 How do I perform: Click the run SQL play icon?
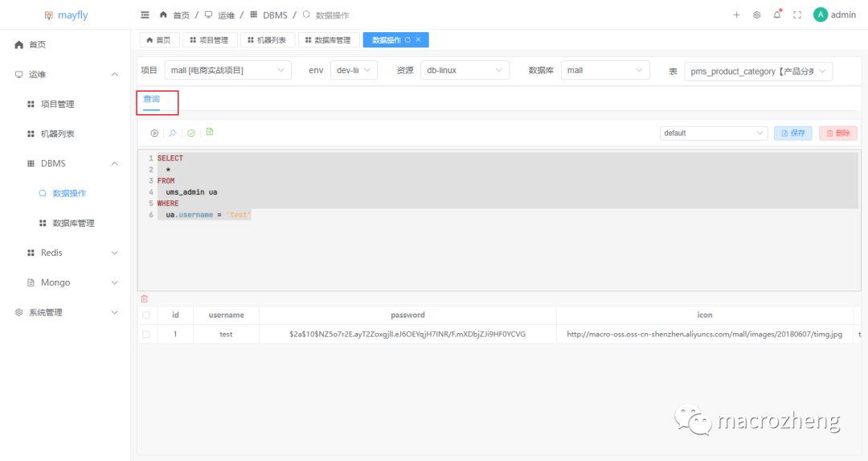(154, 133)
